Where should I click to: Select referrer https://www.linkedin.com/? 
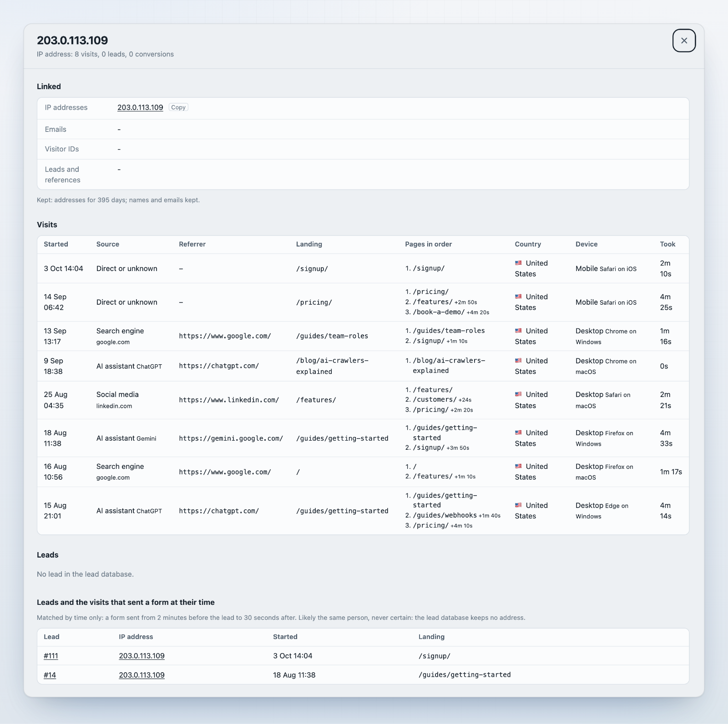tap(229, 400)
